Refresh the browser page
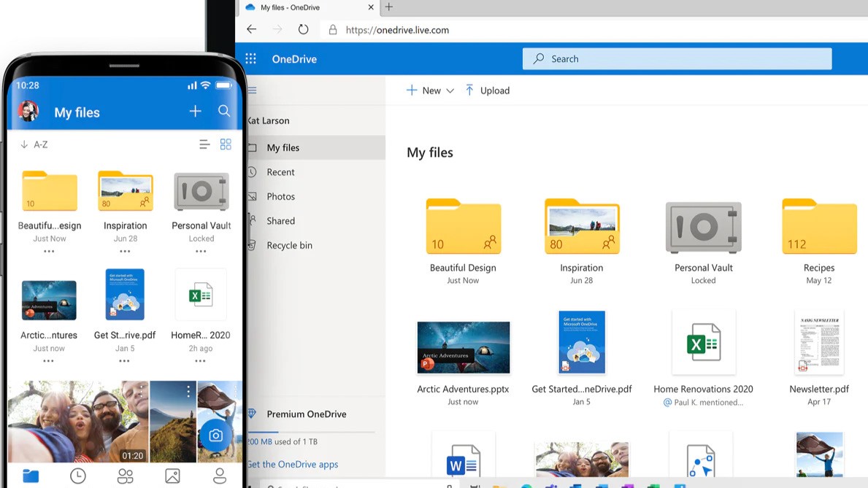This screenshot has height=488, width=868. click(303, 30)
